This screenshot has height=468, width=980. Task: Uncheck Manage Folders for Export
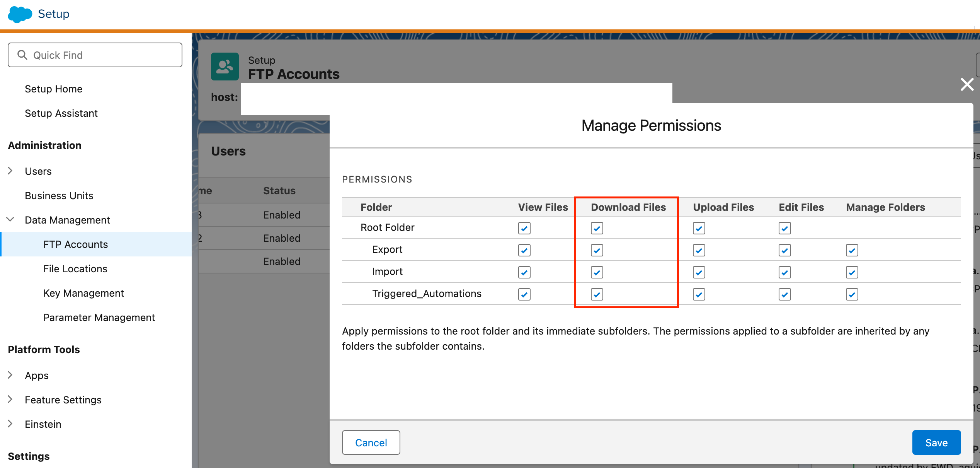tap(852, 250)
